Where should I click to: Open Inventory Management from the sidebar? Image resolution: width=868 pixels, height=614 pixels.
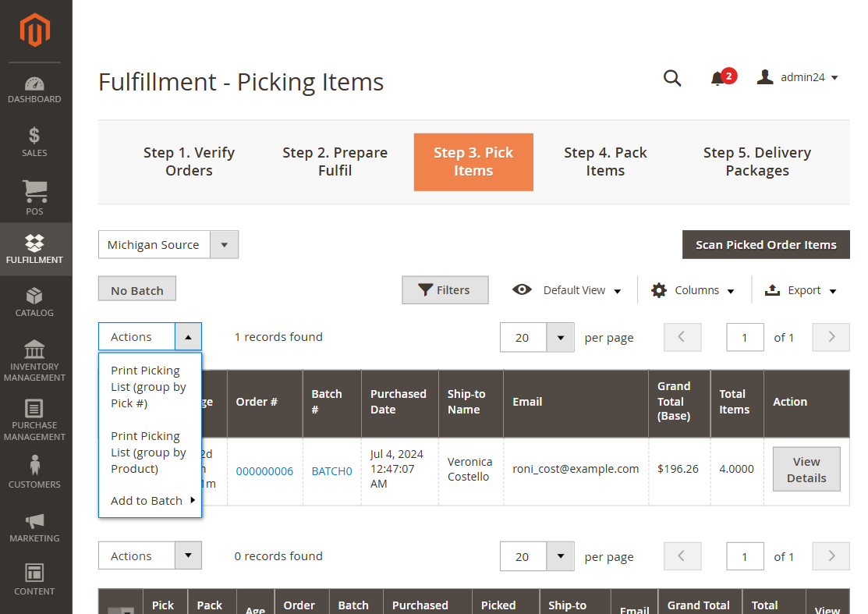[x=34, y=357]
